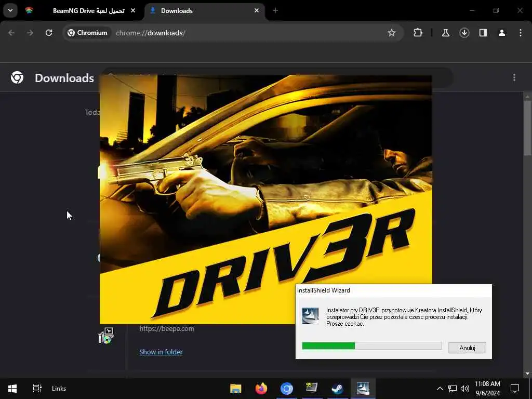Click the Downloads page heading

point(64,78)
